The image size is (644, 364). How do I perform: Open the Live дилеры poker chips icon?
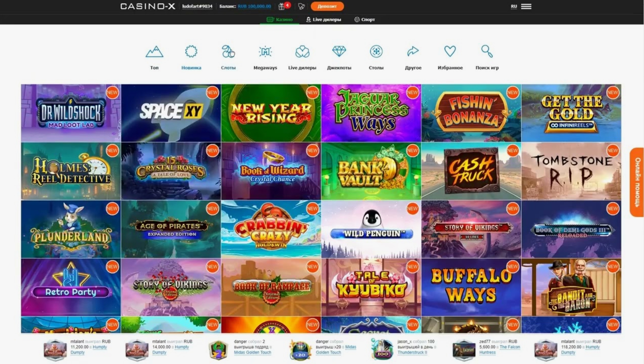pyautogui.click(x=302, y=52)
